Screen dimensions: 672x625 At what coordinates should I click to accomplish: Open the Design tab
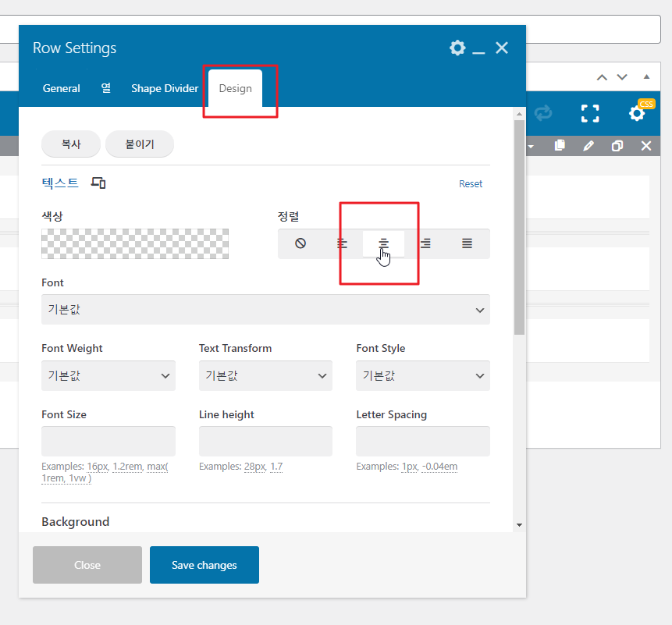coord(235,88)
